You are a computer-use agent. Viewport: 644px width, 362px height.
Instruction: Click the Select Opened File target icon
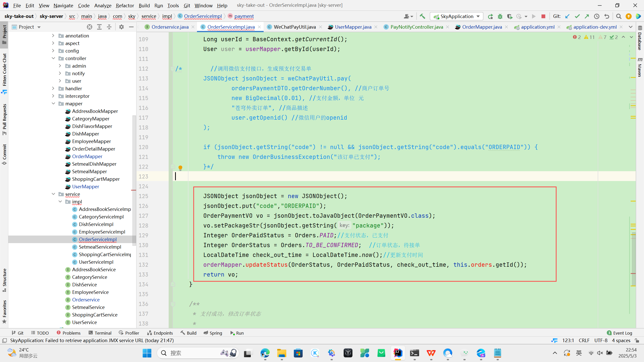coord(89,27)
